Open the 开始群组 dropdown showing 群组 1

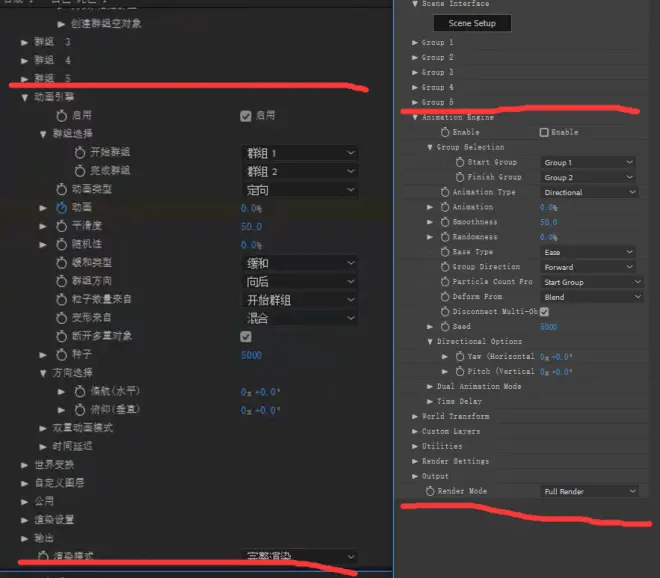point(300,153)
